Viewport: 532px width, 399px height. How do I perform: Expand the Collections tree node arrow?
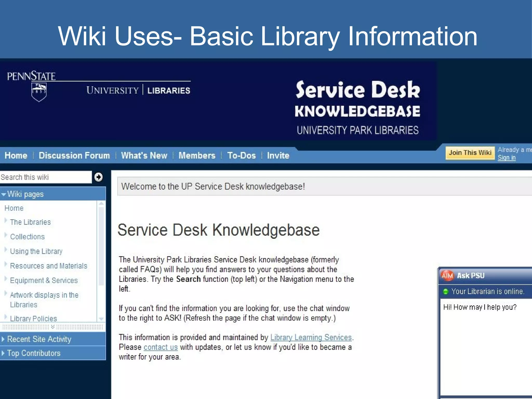(6, 235)
